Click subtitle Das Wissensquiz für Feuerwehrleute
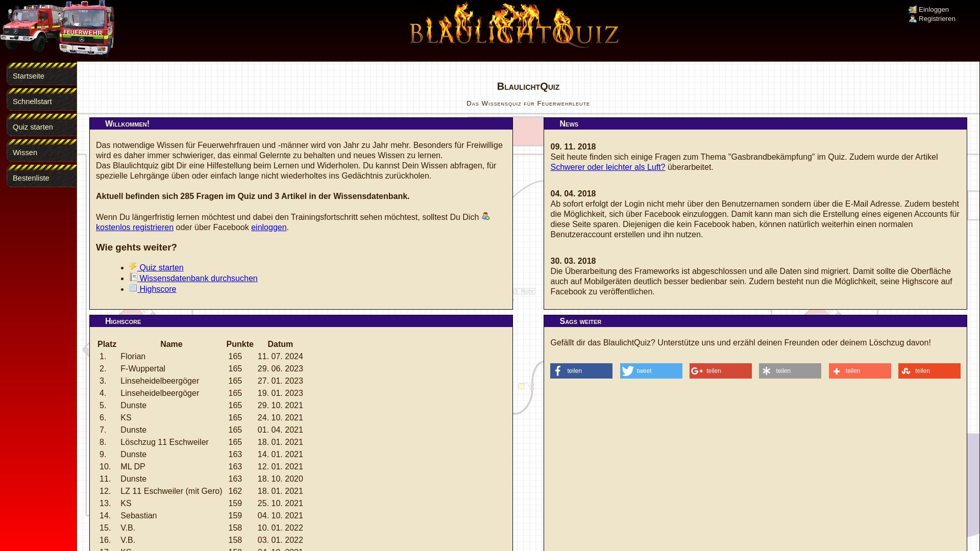The width and height of the screenshot is (980, 551). [528, 104]
